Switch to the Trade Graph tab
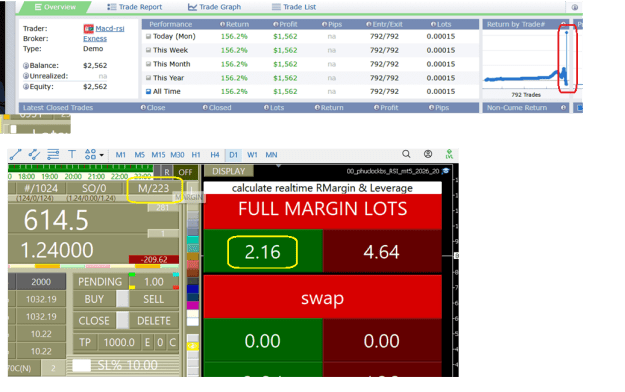This screenshot has width=625, height=392. (214, 7)
